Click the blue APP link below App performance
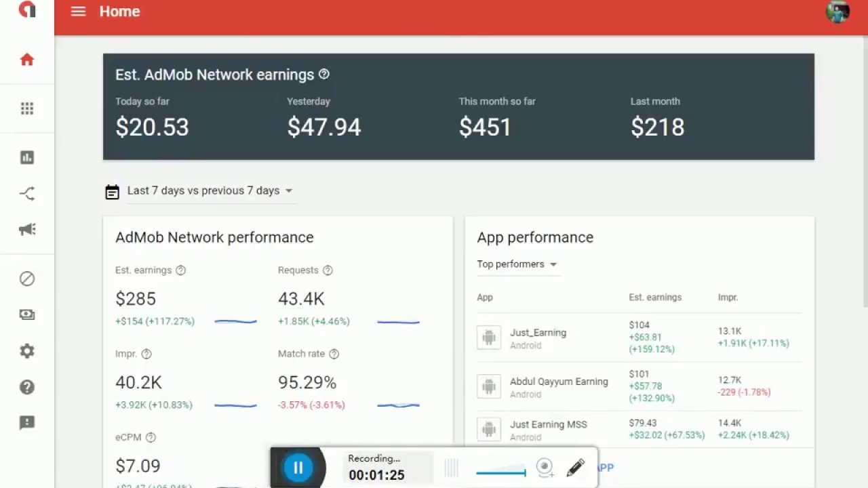 (604, 467)
